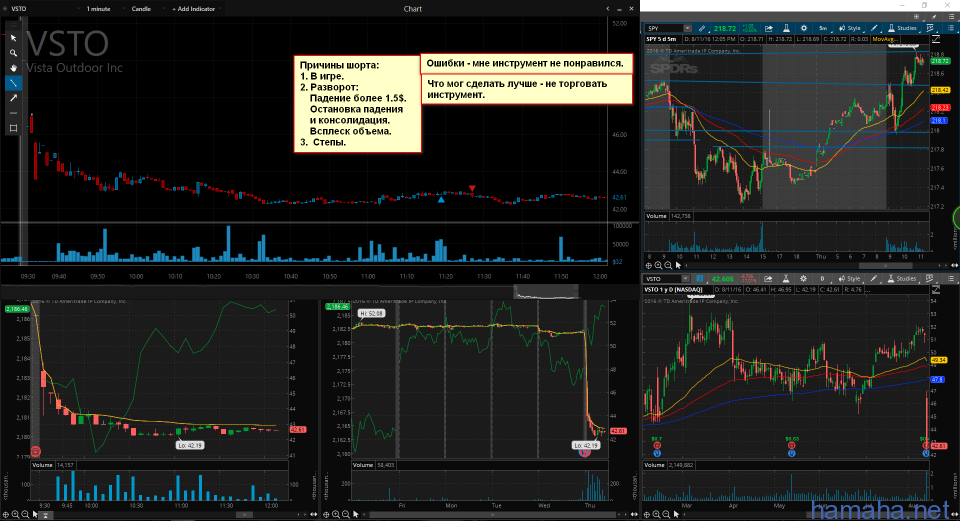Click flask icon in VSTO daily chart toolbar
Viewport: 960px width, 521px height.
point(787,279)
